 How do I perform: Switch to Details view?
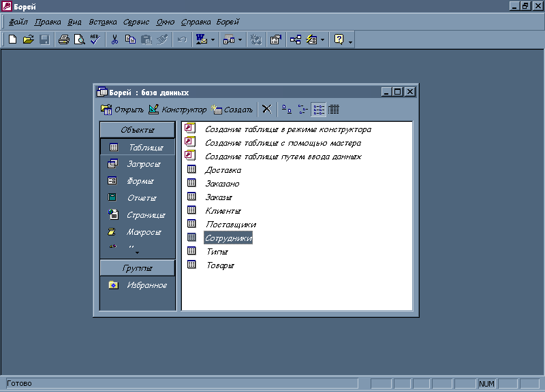pos(334,110)
